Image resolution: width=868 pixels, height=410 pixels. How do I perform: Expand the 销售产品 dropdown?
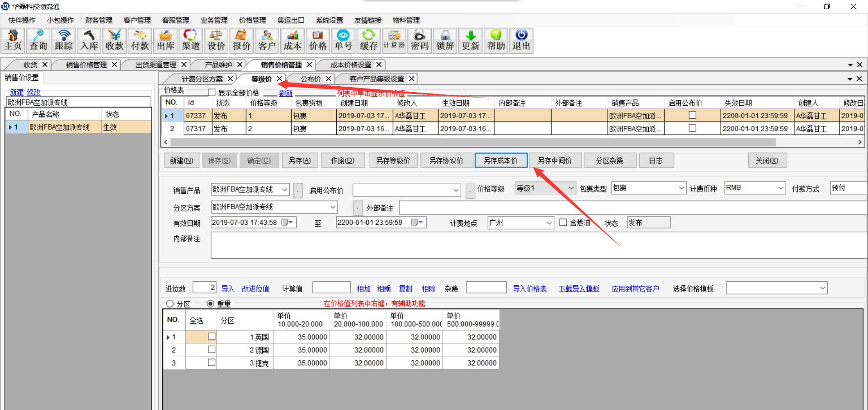click(x=285, y=190)
